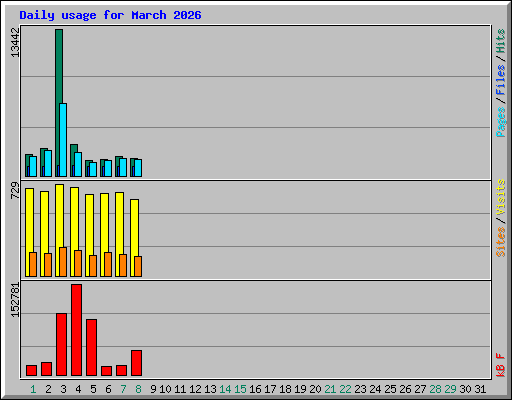Image resolution: width=512 pixels, height=400 pixels.
Task: Click the red KB bar for day 6
Action: (106, 371)
